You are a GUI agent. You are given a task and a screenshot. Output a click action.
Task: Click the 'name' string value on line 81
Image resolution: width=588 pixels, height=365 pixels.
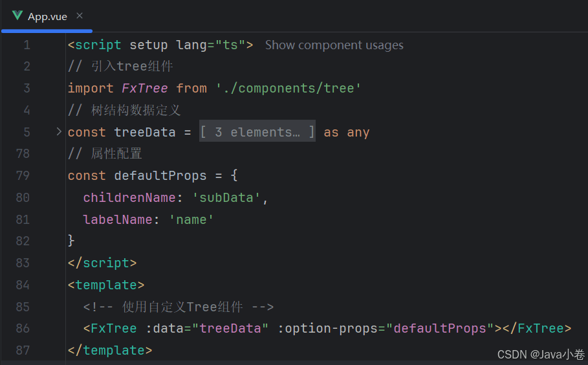[x=191, y=219]
